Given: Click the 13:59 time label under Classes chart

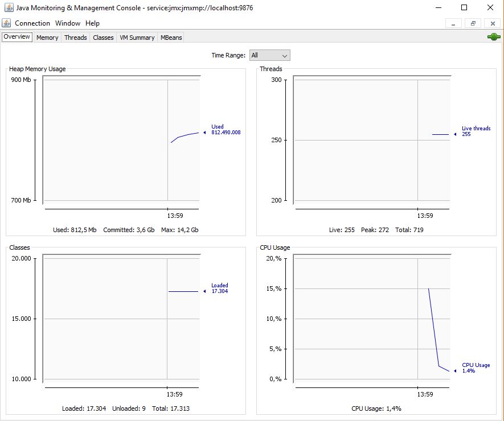Looking at the screenshot, I should (x=174, y=394).
